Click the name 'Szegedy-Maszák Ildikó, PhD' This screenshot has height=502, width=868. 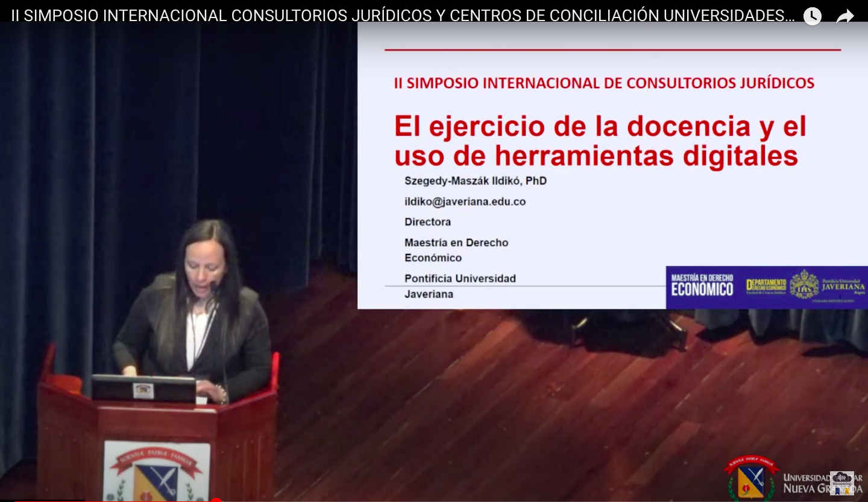click(x=476, y=181)
